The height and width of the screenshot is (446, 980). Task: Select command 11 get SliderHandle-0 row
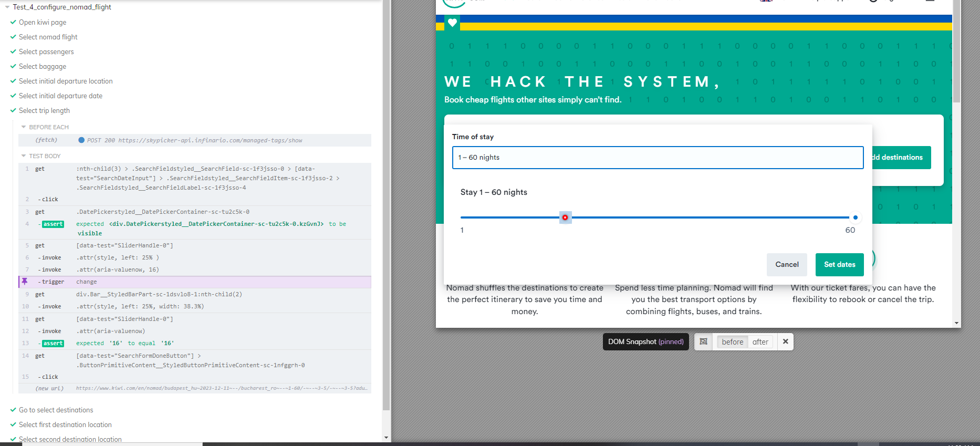coord(195,319)
